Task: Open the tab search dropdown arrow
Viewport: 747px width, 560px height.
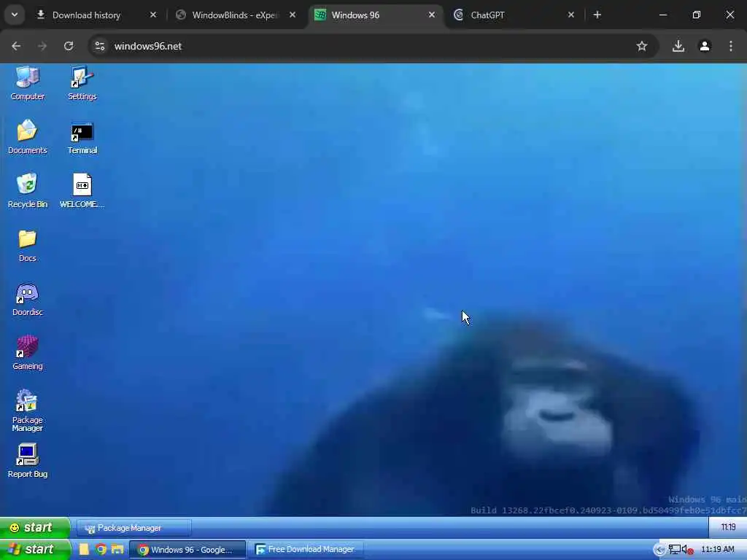Action: tap(15, 15)
